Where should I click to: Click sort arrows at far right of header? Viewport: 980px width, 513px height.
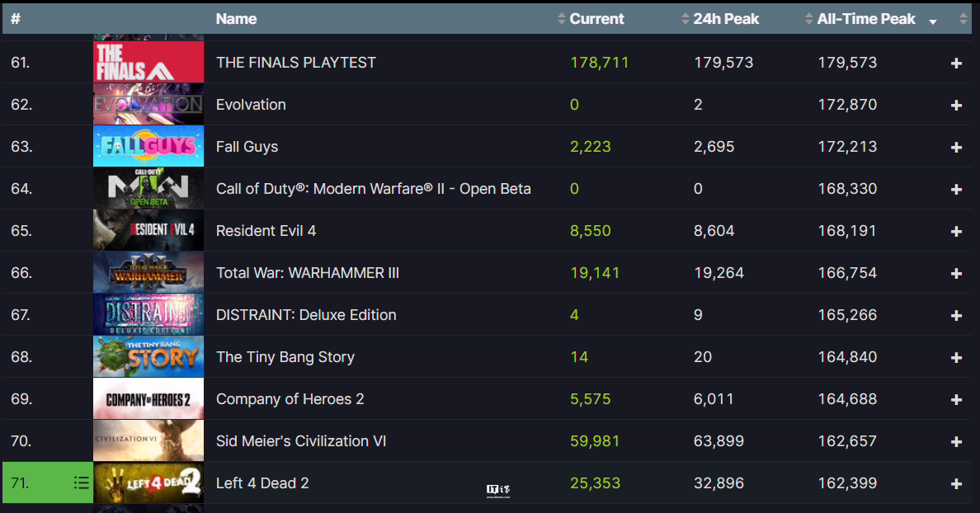(964, 19)
